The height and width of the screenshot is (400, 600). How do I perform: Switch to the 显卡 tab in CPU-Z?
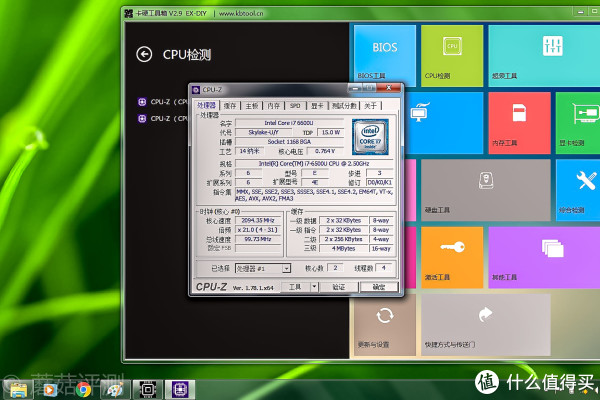pos(317,106)
